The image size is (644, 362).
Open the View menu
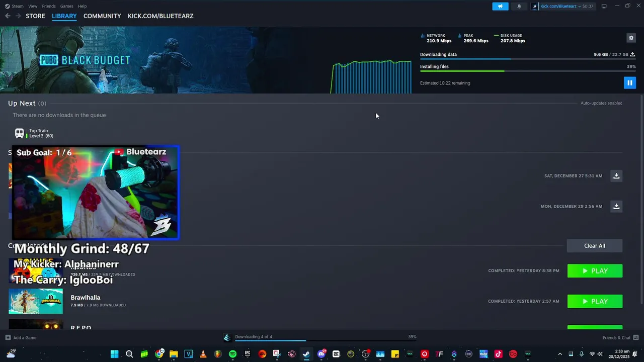(33, 6)
